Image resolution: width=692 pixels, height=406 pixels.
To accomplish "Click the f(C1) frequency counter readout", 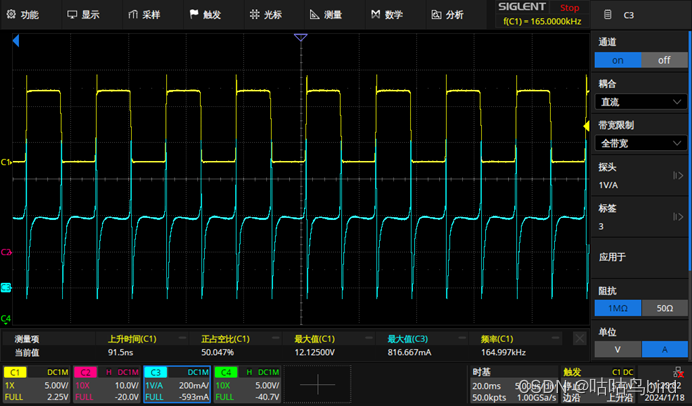I will 542,21.
